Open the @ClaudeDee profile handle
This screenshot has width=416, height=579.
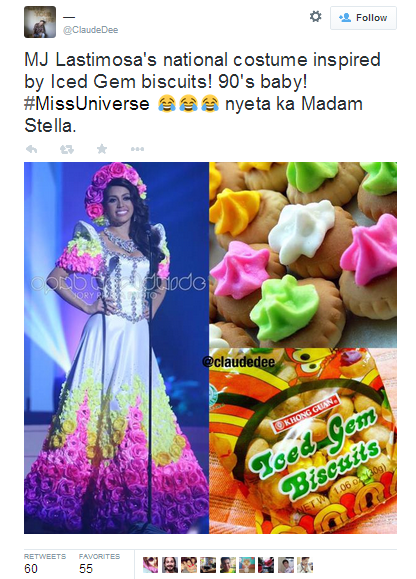(x=90, y=30)
